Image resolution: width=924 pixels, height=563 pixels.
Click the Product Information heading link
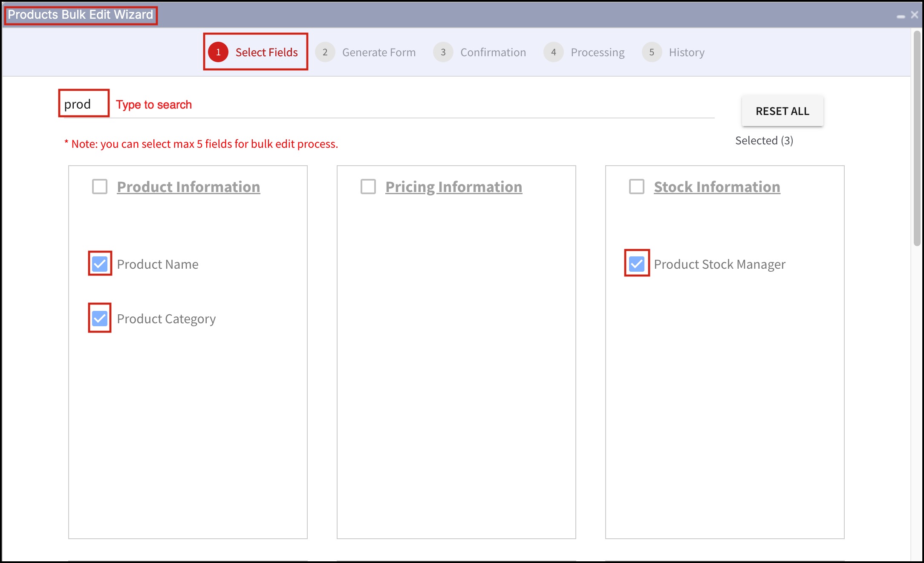click(188, 187)
